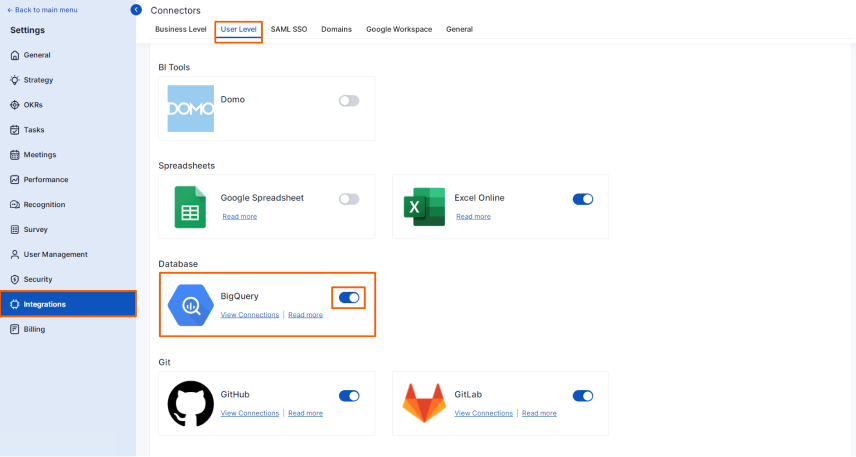Enable the Domo connector toggle
This screenshot has height=457, width=856.
(x=349, y=101)
